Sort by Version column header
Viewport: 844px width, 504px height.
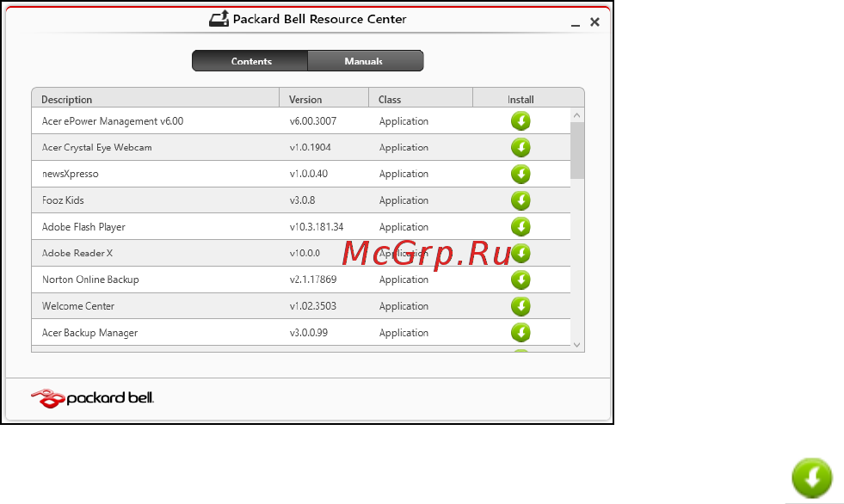pos(324,99)
